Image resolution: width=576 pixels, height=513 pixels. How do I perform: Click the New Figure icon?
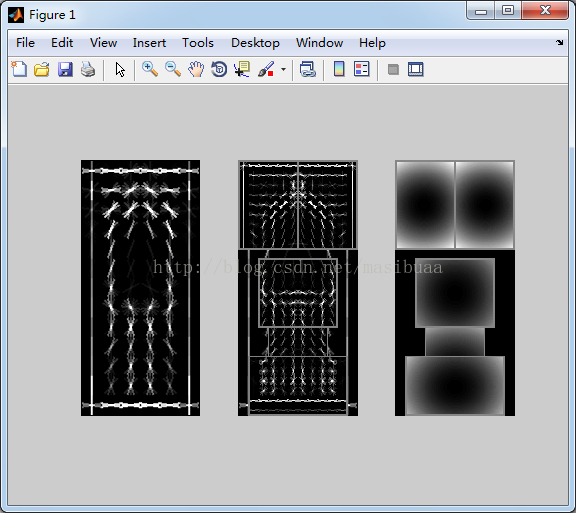(19, 69)
